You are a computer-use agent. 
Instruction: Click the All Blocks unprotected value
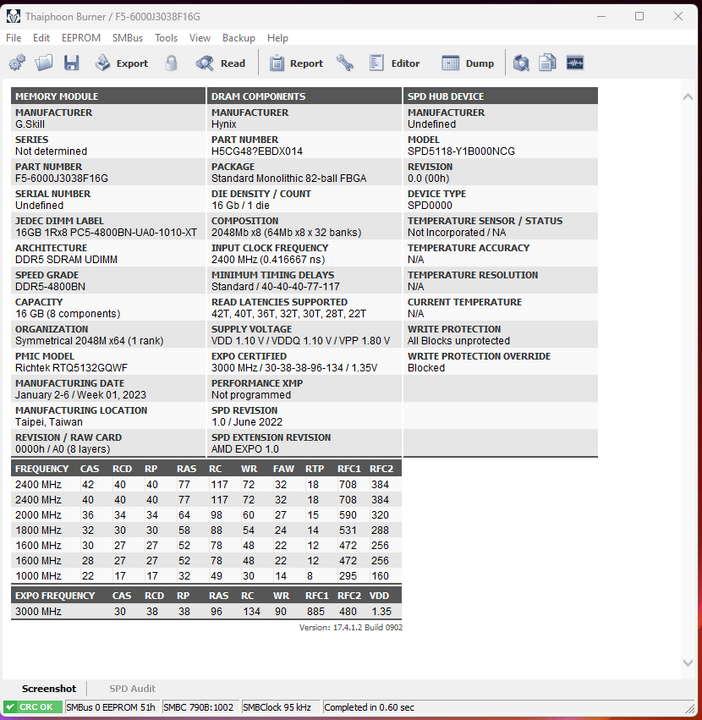point(459,341)
